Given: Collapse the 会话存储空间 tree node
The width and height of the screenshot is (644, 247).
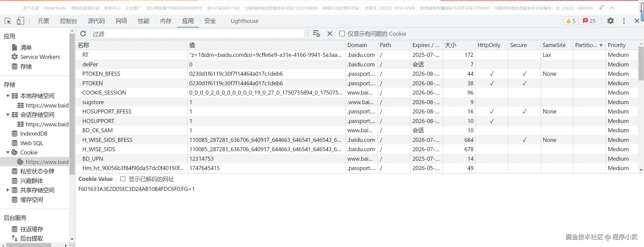Looking at the screenshot, I should tap(8, 115).
